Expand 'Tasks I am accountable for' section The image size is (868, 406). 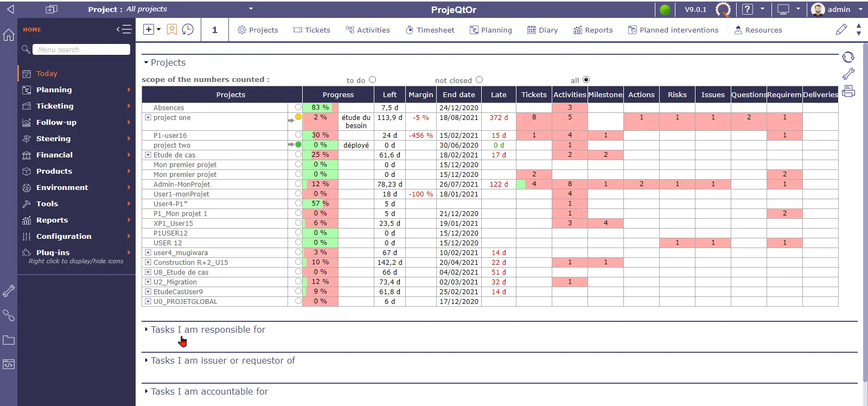click(146, 391)
